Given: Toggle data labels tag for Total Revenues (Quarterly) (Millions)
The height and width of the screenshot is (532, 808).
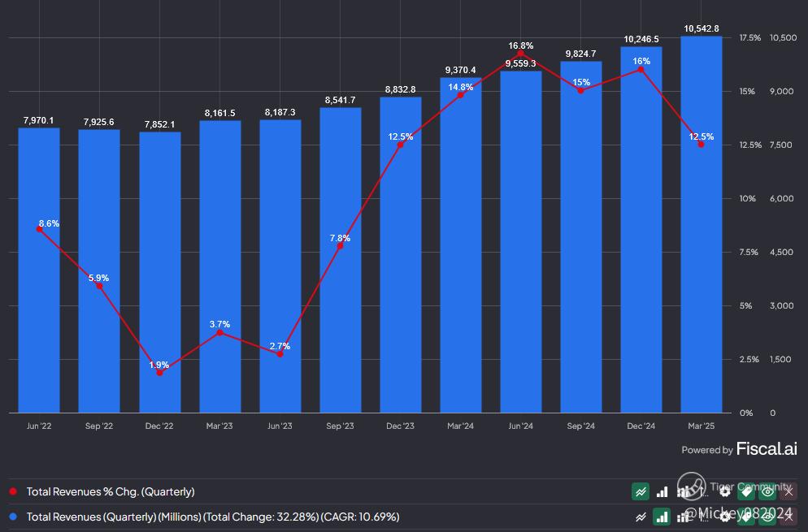Looking at the screenshot, I should tap(746, 517).
